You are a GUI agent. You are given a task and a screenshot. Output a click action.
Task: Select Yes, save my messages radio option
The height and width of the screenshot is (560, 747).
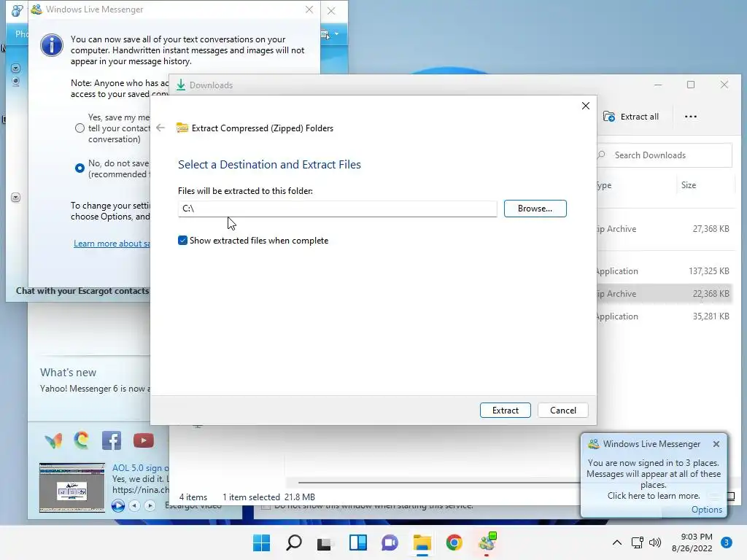80,128
